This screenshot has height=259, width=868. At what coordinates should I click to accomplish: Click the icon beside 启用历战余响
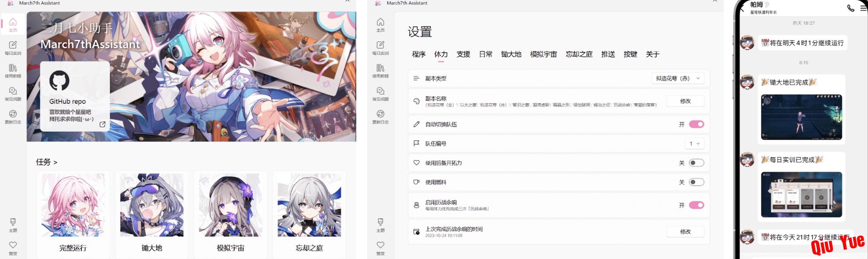point(416,205)
